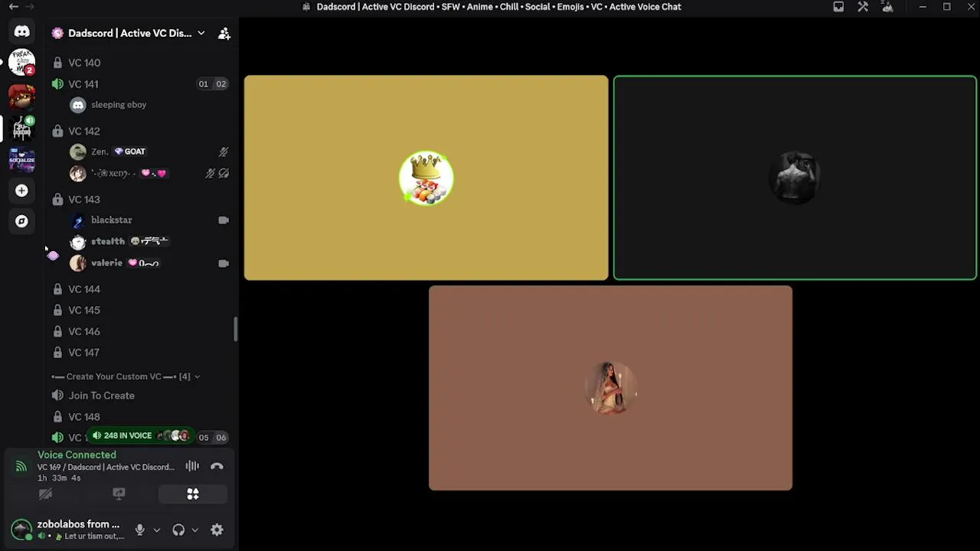Toggle deafen headphones in user panel
The width and height of the screenshot is (980, 551).
178,530
